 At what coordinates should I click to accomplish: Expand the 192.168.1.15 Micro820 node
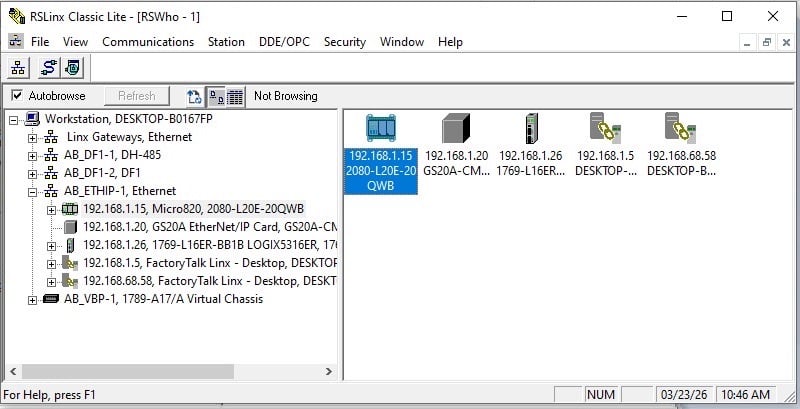coord(52,211)
